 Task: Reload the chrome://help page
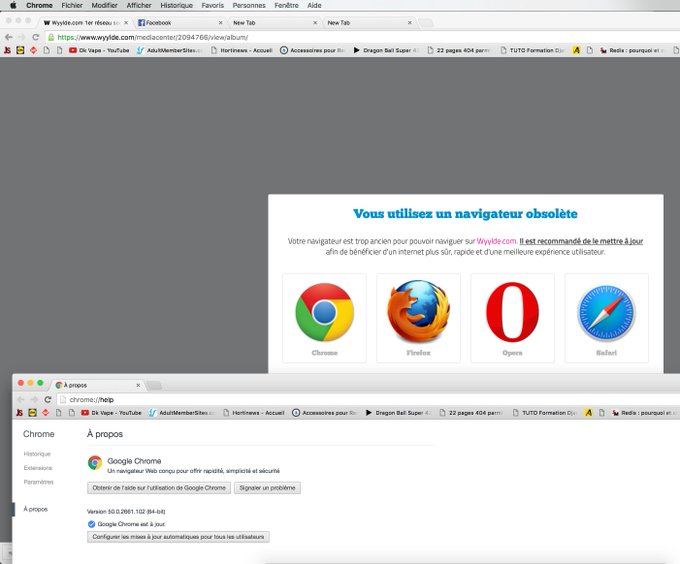point(48,400)
